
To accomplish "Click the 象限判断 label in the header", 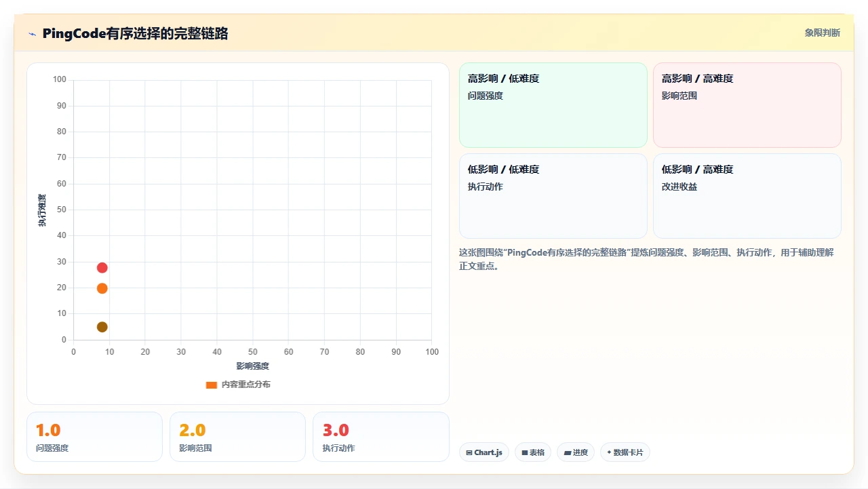I will point(822,33).
